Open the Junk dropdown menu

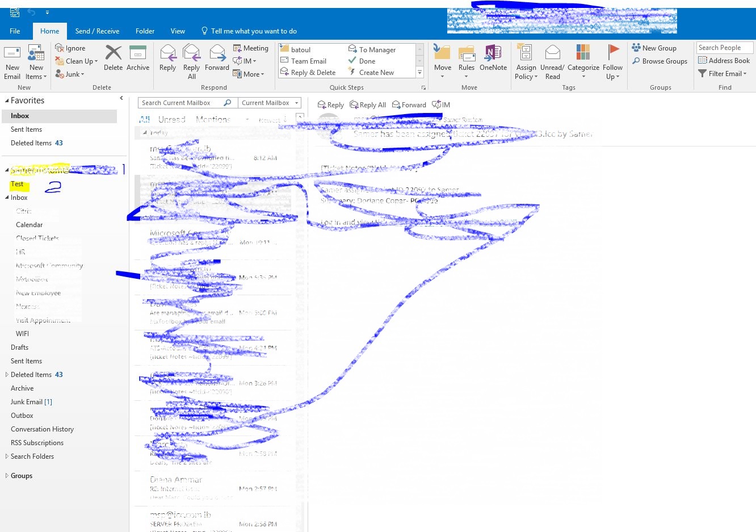coord(70,74)
